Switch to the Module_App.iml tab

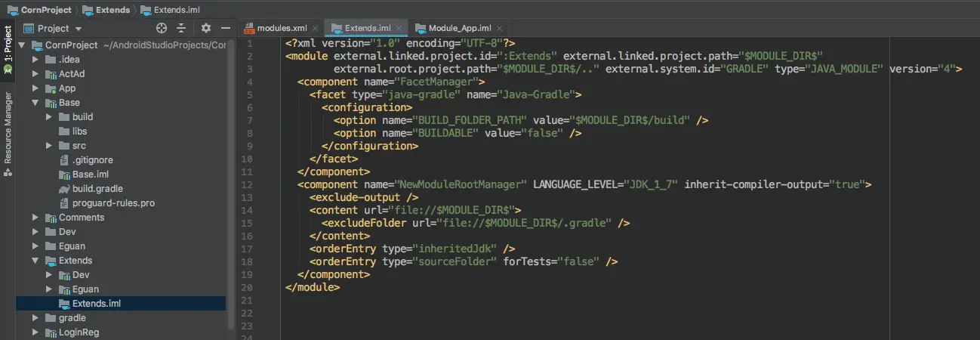(x=459, y=28)
